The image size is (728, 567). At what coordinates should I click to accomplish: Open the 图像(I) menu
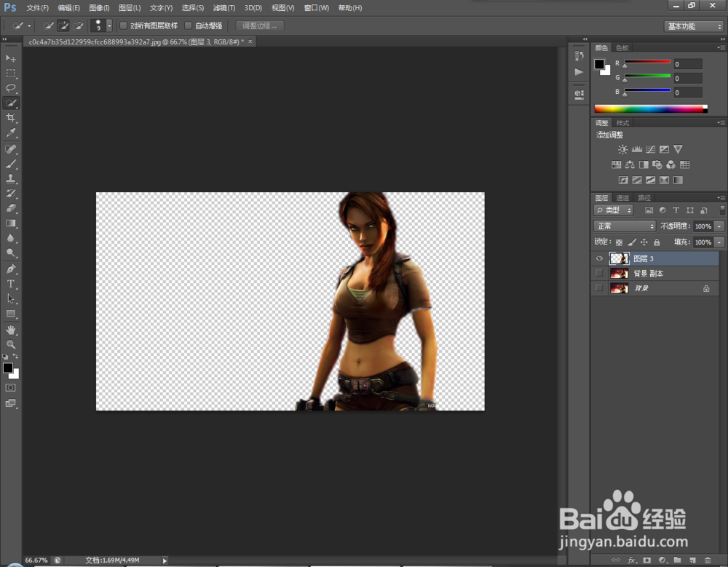[x=99, y=8]
